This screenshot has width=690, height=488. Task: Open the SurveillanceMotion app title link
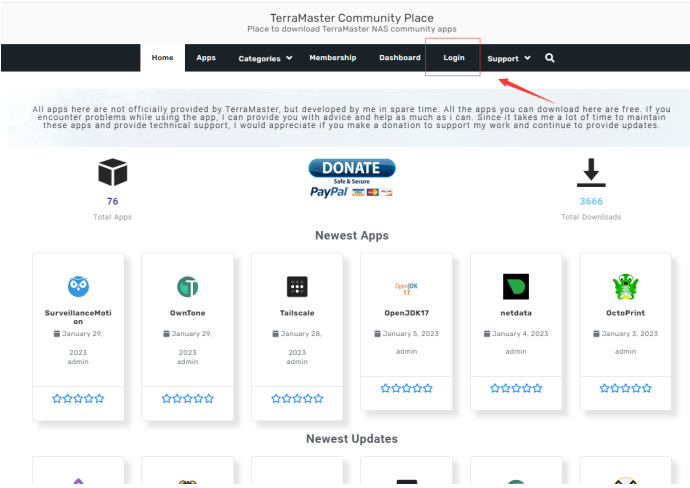[78, 317]
